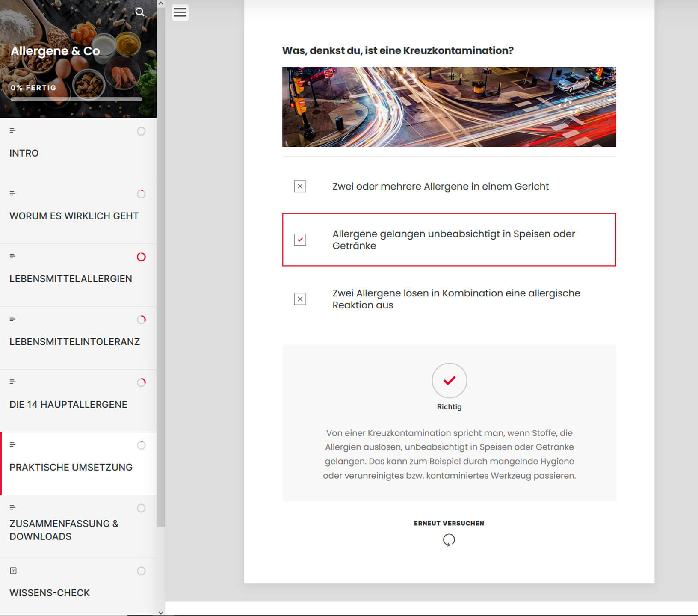Screen dimensions: 698x616
Task: Click the 0% Fertig progress bar
Action: 76,99
